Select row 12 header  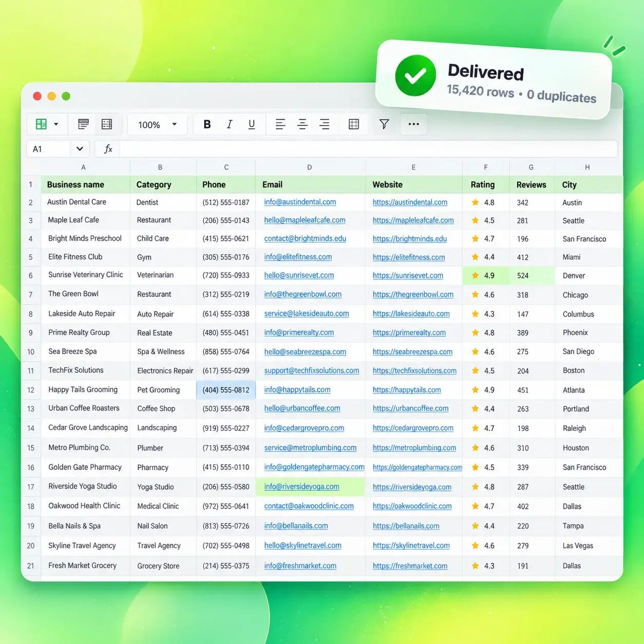click(x=31, y=390)
